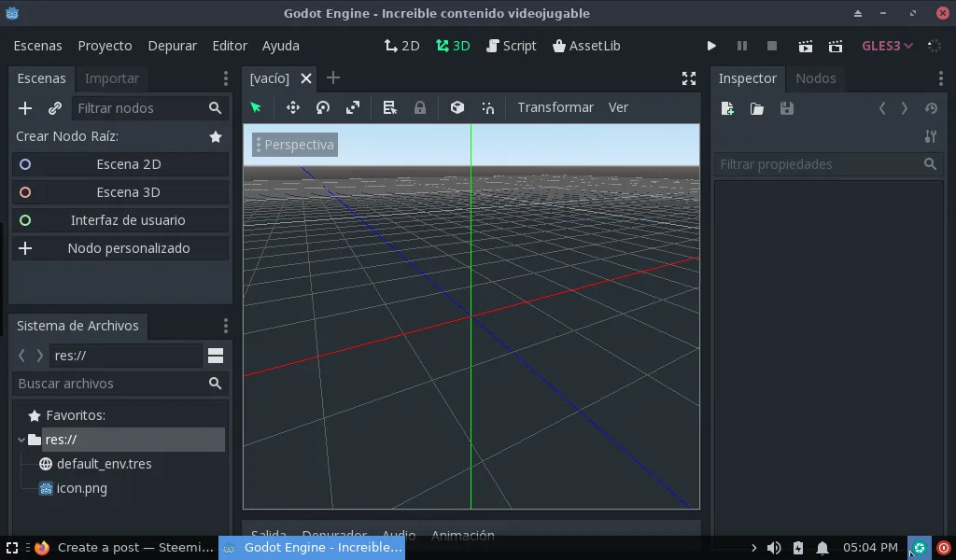Create an Interfaz de usuario root node
The width and height of the screenshot is (956, 560).
(120, 220)
